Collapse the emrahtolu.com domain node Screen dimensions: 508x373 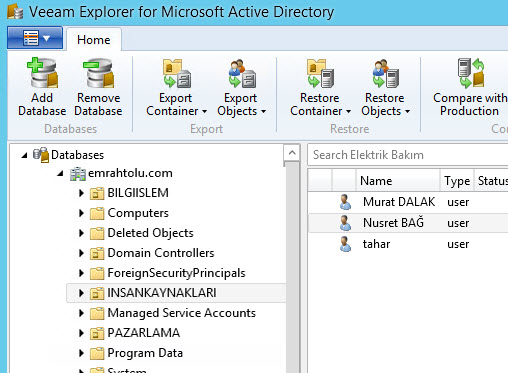tap(60, 173)
